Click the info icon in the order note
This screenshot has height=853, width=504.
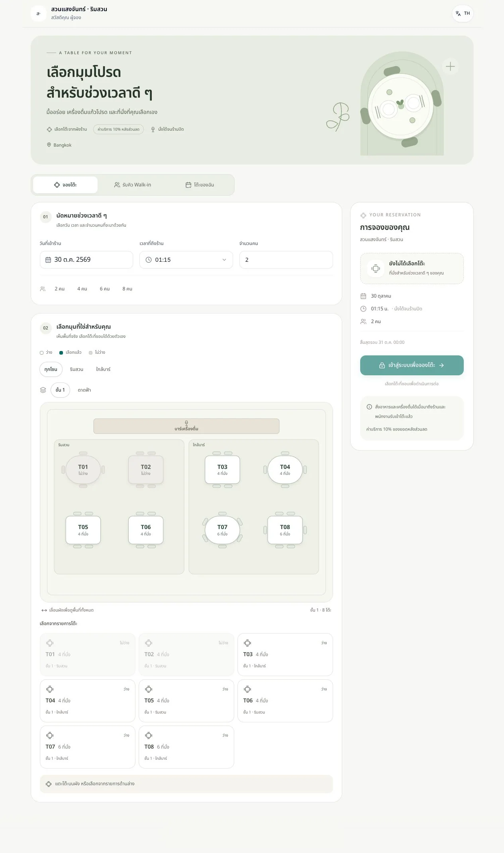pyautogui.click(x=369, y=407)
